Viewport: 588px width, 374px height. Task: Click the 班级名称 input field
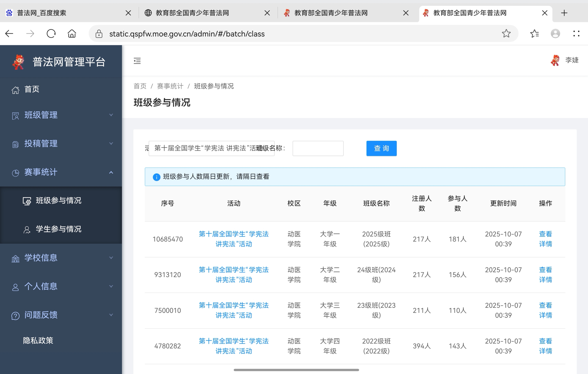[x=318, y=148]
